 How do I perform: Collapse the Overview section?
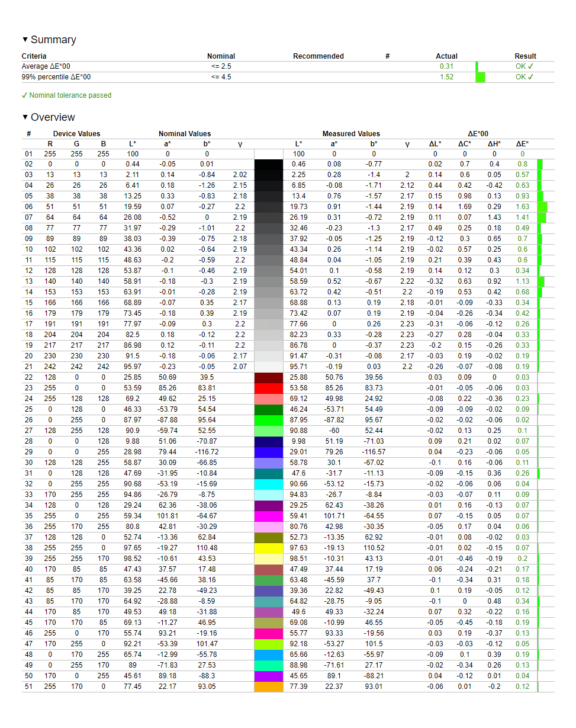[25, 117]
